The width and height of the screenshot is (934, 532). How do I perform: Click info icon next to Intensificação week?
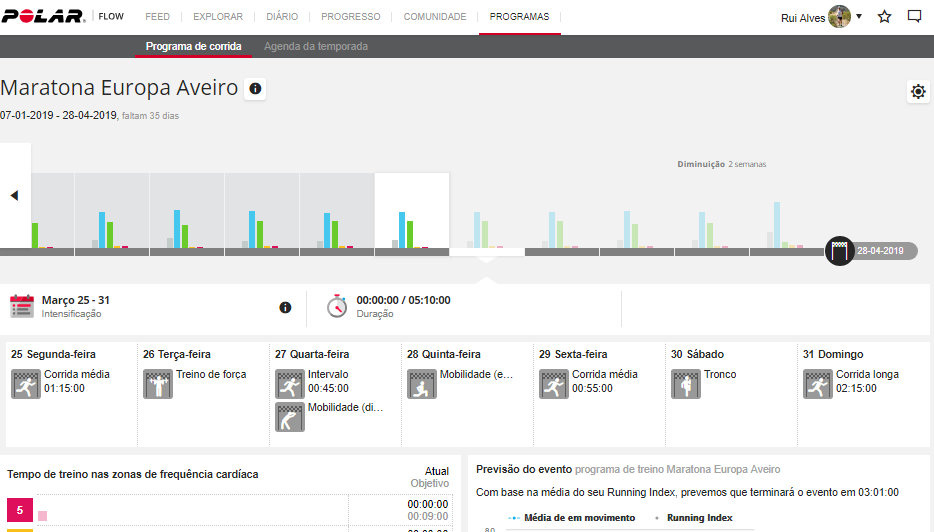click(285, 307)
